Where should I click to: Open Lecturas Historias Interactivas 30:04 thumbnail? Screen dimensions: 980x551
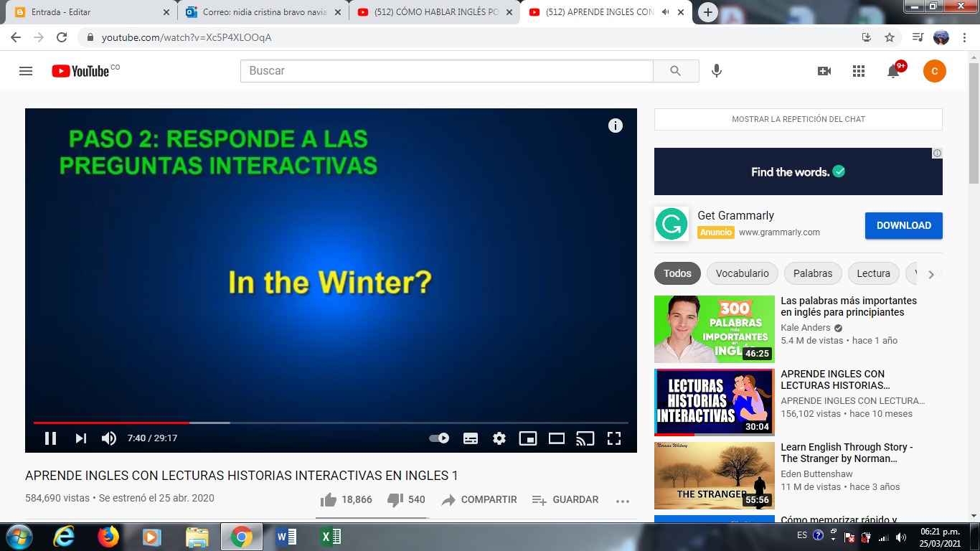(715, 402)
